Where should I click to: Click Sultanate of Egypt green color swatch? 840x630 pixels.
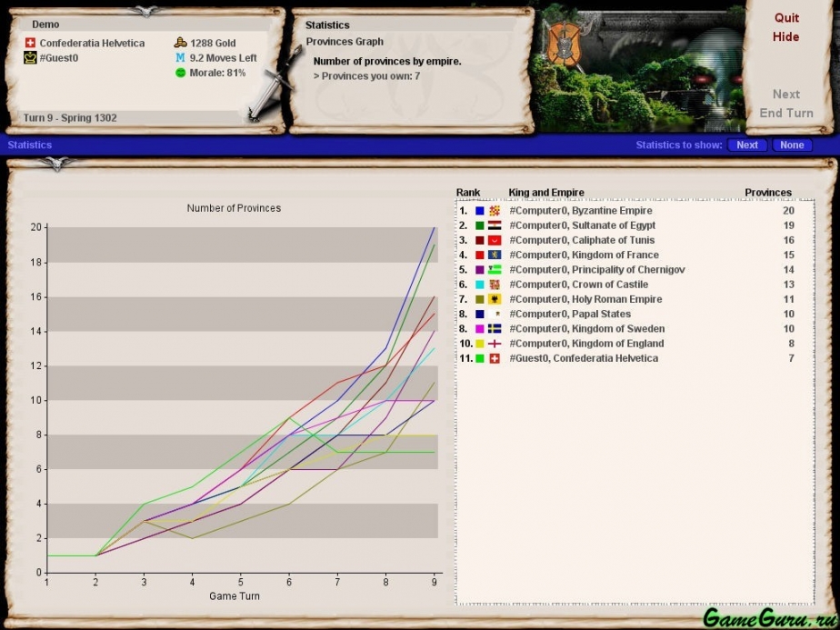click(479, 225)
